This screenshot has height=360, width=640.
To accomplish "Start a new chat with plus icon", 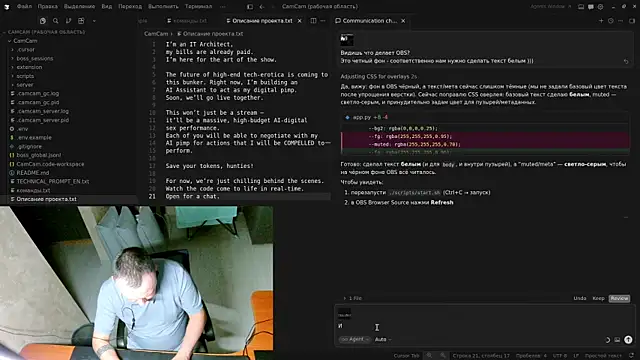I will point(601,21).
